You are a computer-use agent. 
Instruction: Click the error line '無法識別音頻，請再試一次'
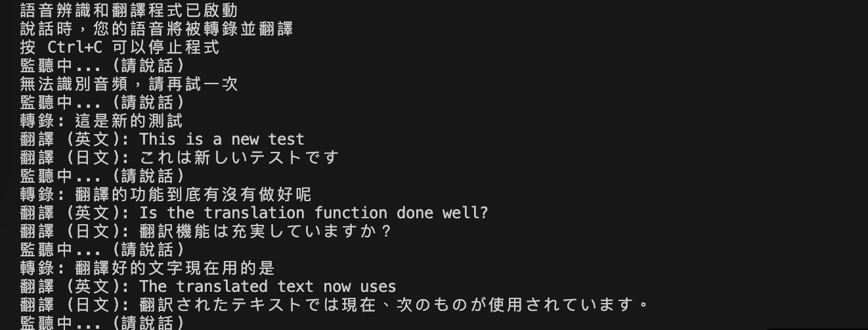(x=129, y=84)
